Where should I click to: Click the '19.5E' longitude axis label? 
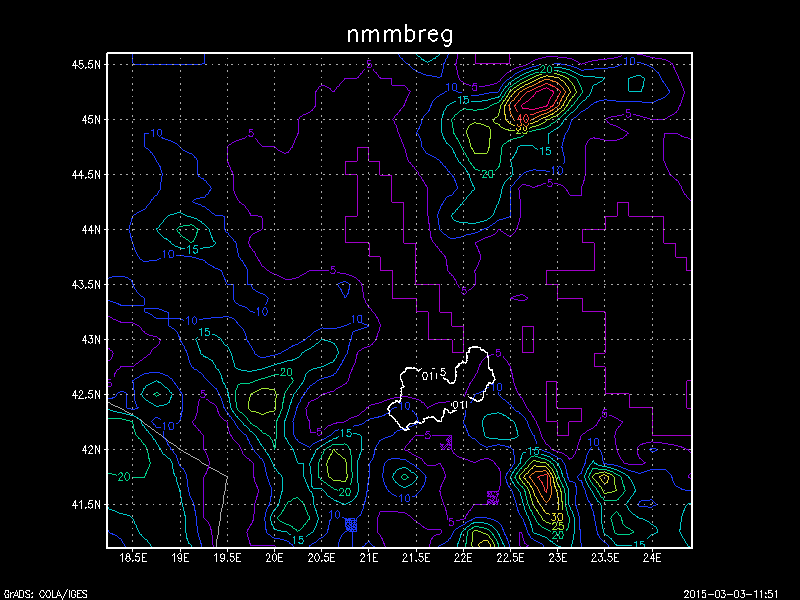point(228,558)
